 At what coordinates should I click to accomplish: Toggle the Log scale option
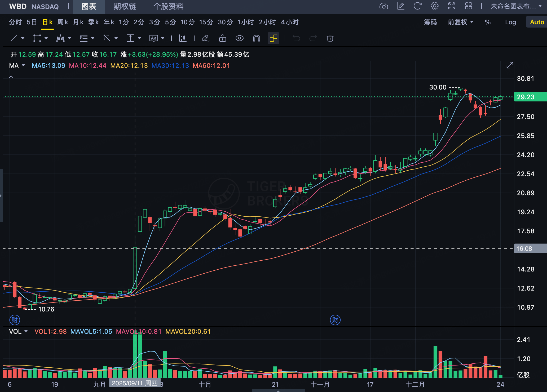pyautogui.click(x=510, y=22)
